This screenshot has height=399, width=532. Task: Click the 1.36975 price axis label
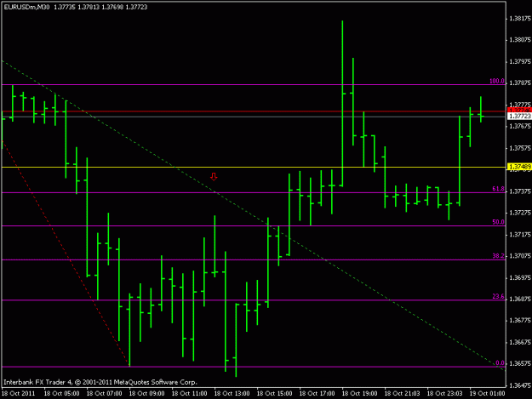pos(520,278)
